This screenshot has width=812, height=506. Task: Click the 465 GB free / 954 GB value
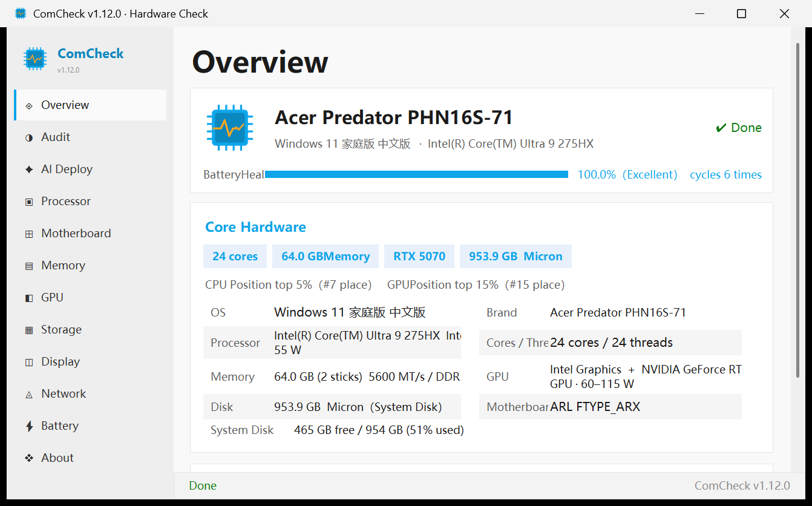379,430
